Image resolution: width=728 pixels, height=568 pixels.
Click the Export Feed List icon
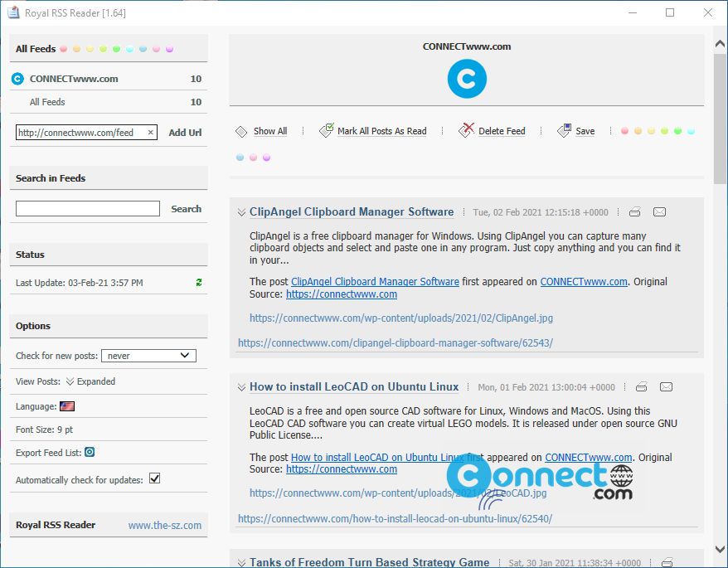90,452
